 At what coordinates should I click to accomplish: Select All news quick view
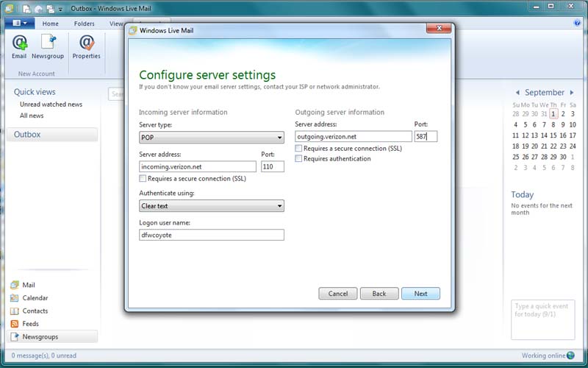click(32, 116)
